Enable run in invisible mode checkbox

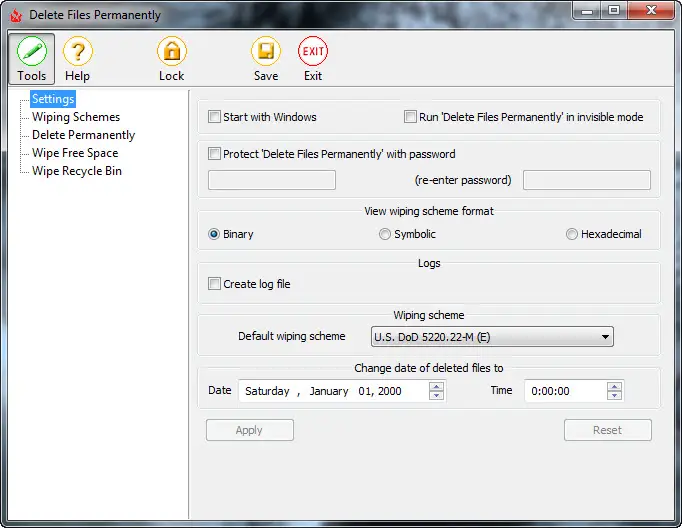(x=410, y=117)
